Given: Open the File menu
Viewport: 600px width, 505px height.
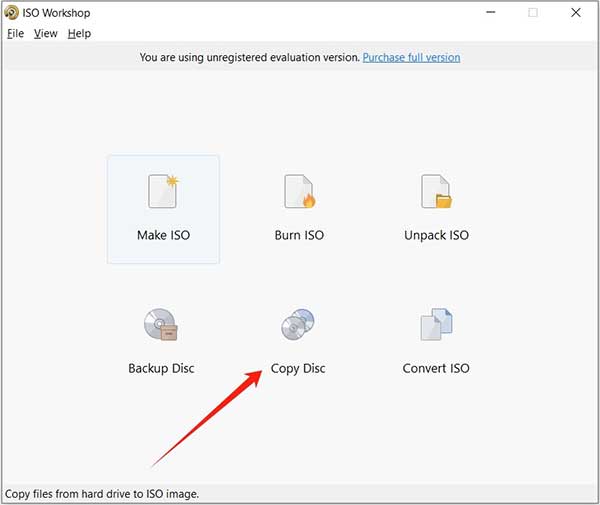Looking at the screenshot, I should coord(15,34).
